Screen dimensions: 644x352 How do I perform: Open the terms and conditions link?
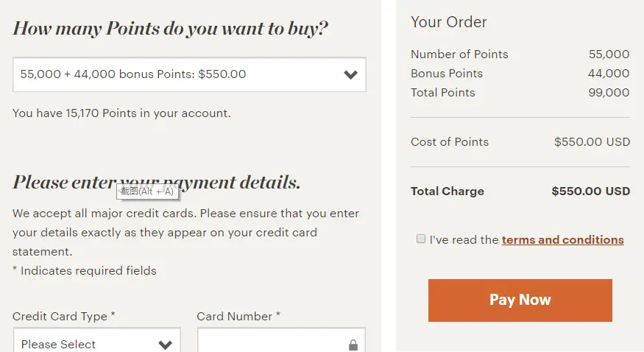pos(562,240)
